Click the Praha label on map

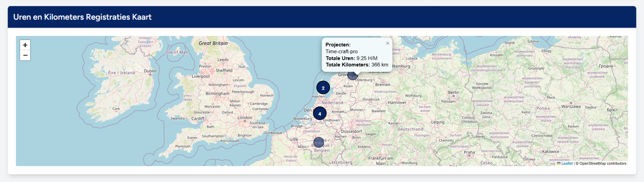pos(469,152)
